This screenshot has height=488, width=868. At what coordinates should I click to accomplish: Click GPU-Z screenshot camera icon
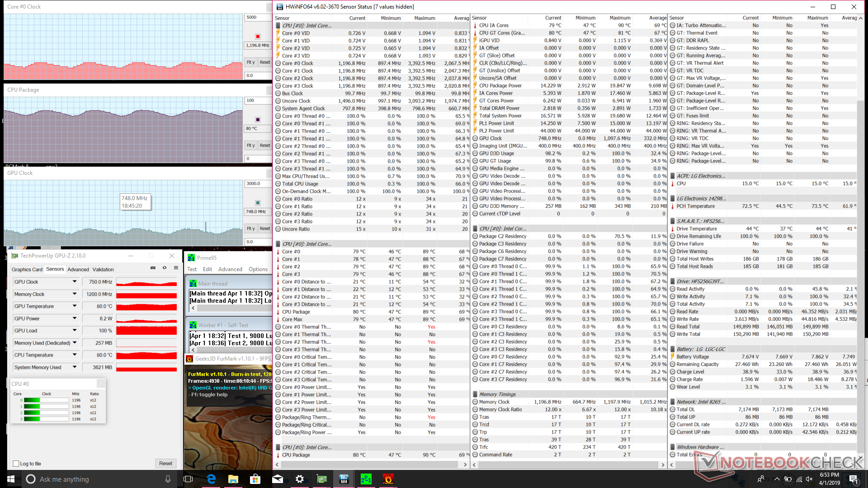coord(153,268)
